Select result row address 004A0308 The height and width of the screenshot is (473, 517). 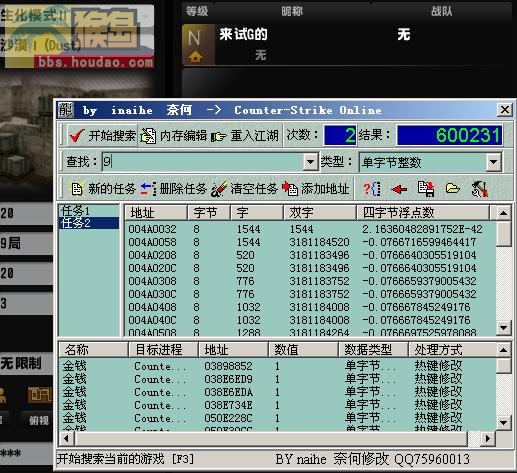pyautogui.click(x=310, y=281)
